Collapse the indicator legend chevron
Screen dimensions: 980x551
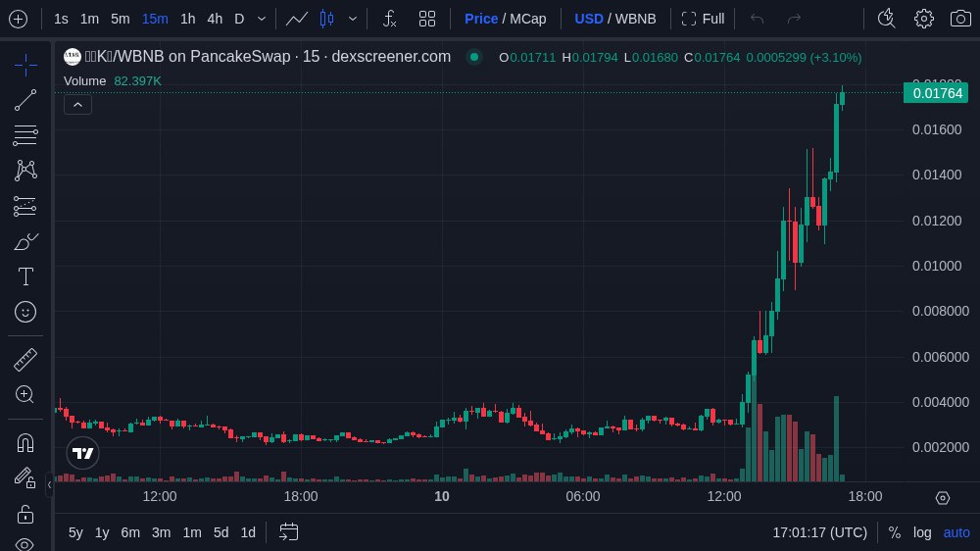click(78, 104)
